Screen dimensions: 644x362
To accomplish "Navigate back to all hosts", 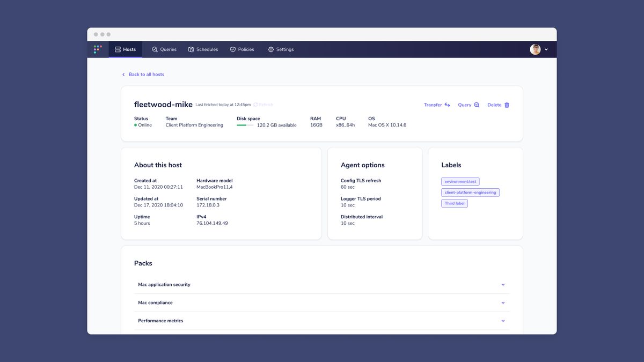I will (x=143, y=74).
